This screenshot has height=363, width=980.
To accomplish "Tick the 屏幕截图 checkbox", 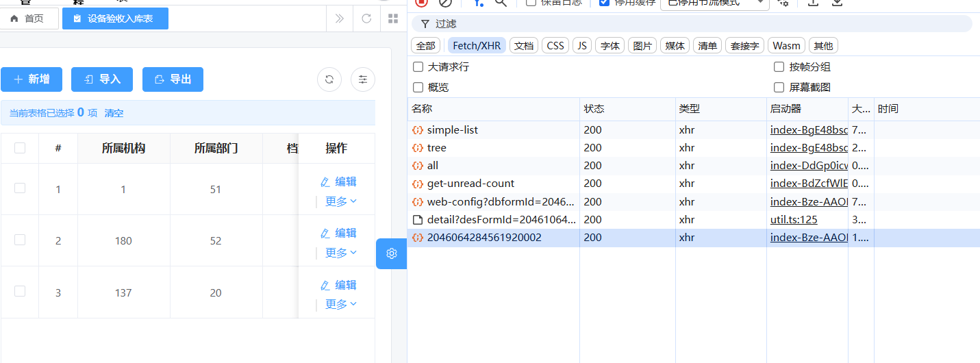I will (x=779, y=88).
